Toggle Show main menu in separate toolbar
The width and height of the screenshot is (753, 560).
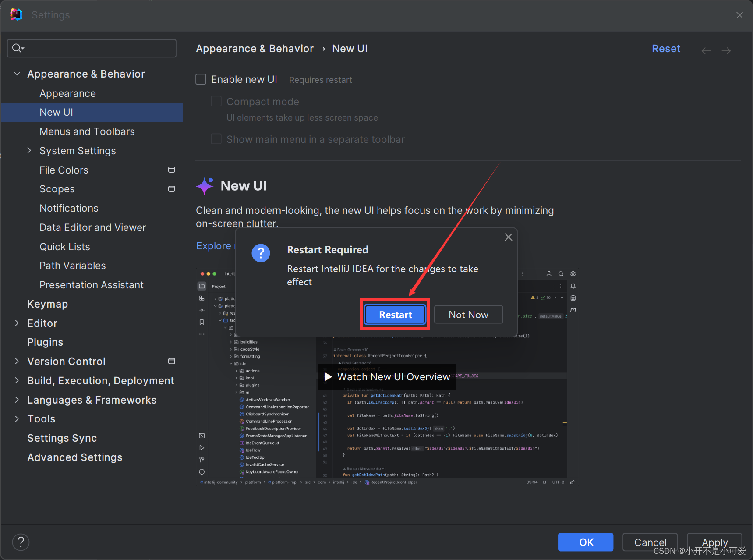[216, 139]
